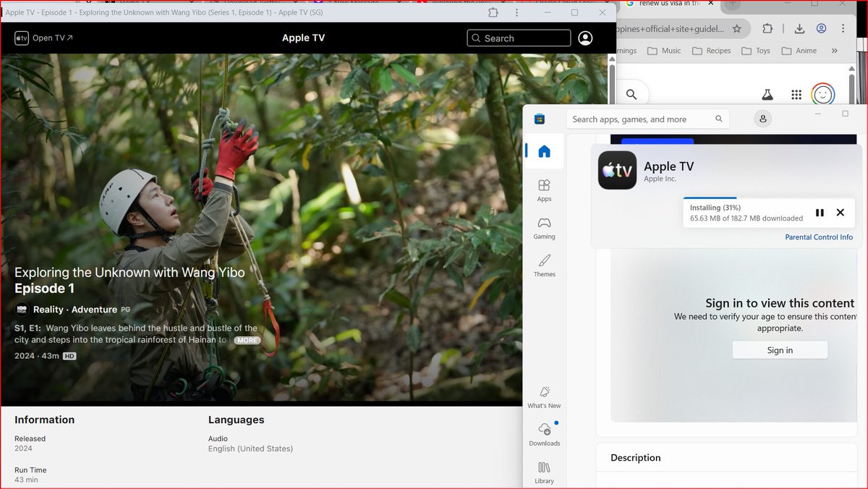Open What's New in Microsoft Store sidebar

(x=545, y=397)
